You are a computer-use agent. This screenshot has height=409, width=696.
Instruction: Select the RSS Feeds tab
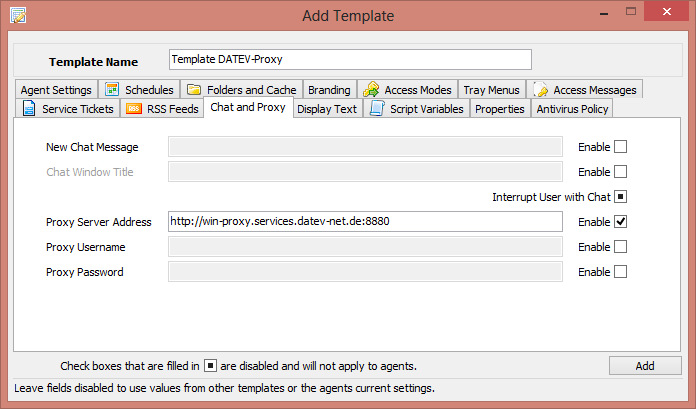[x=162, y=109]
